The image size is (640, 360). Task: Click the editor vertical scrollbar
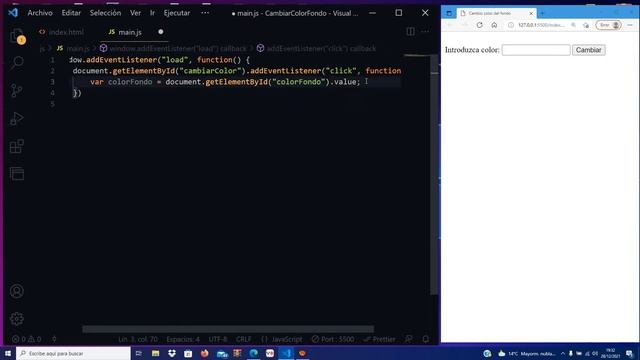click(434, 174)
